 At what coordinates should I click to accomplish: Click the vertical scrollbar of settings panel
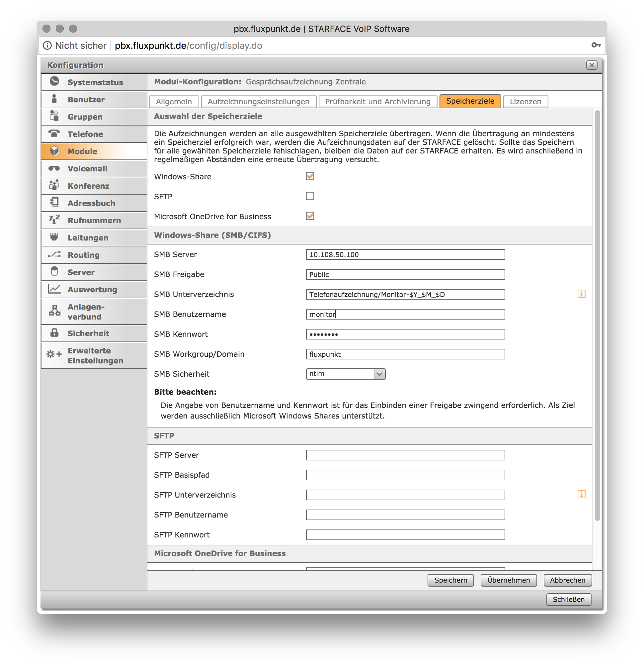pos(598,315)
